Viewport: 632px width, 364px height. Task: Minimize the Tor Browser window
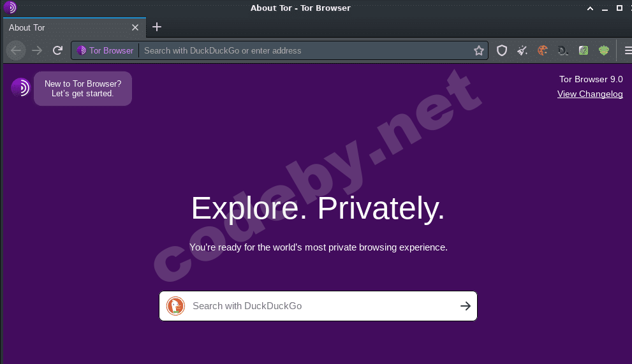(x=605, y=8)
